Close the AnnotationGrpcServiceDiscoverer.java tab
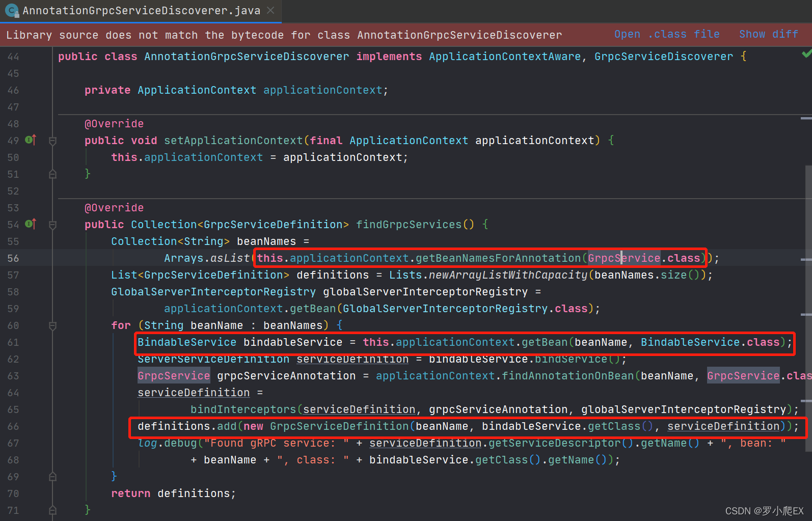 pos(270,10)
